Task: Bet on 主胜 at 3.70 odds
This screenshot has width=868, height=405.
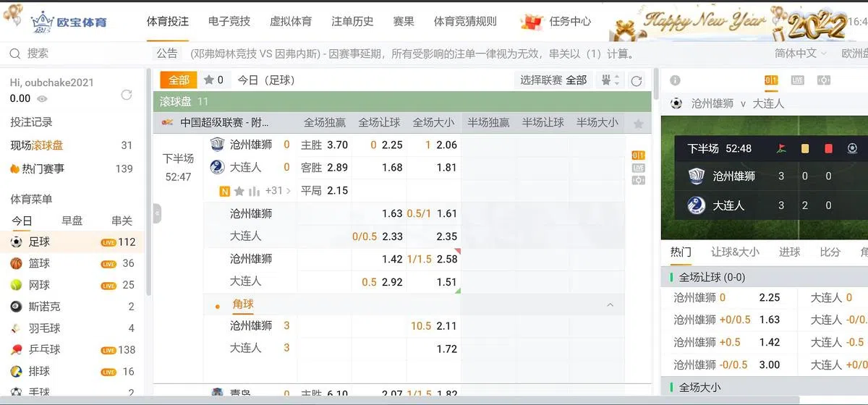Action: 324,145
